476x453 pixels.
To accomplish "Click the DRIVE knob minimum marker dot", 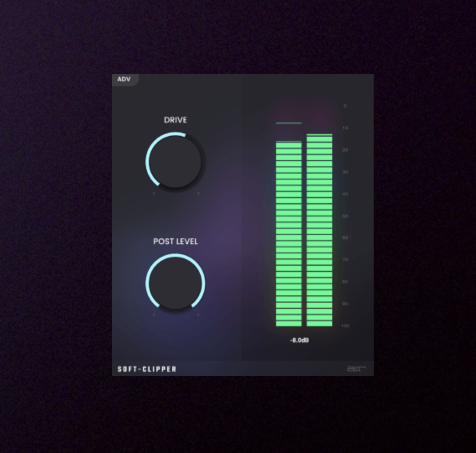I will click(154, 193).
